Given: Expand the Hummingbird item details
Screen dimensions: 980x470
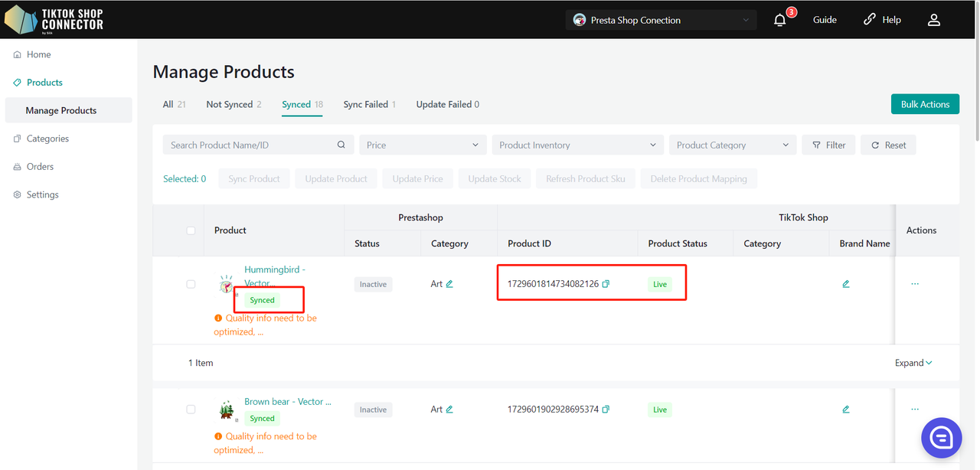Looking at the screenshot, I should [x=913, y=363].
